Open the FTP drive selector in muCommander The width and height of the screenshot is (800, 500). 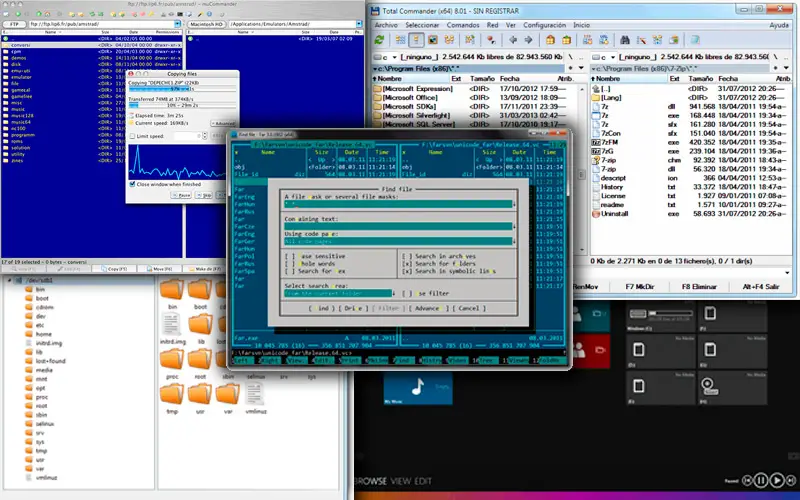click(14, 22)
